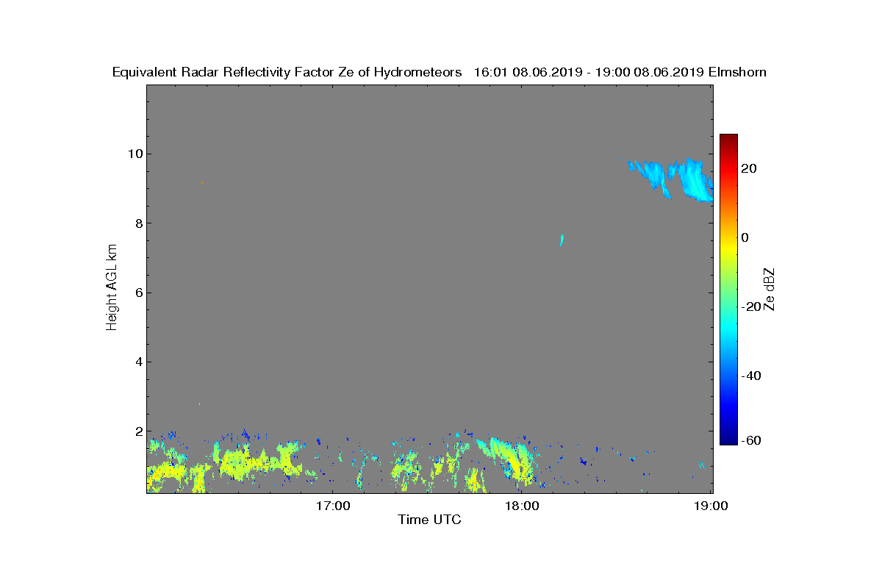Click the colorbar tick label -60
Screen dimensions: 882x588
coord(751,440)
